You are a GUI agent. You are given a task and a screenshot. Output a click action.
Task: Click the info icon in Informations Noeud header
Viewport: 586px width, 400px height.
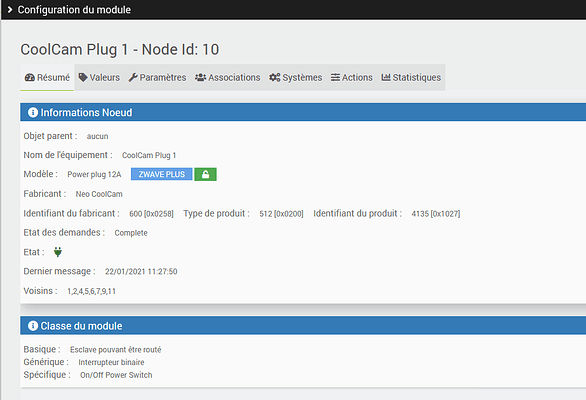(33, 112)
